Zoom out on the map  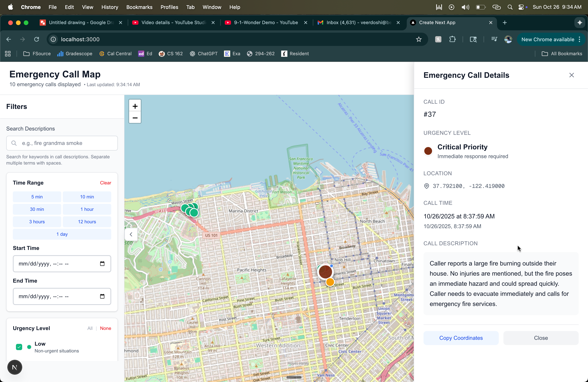pyautogui.click(x=135, y=118)
